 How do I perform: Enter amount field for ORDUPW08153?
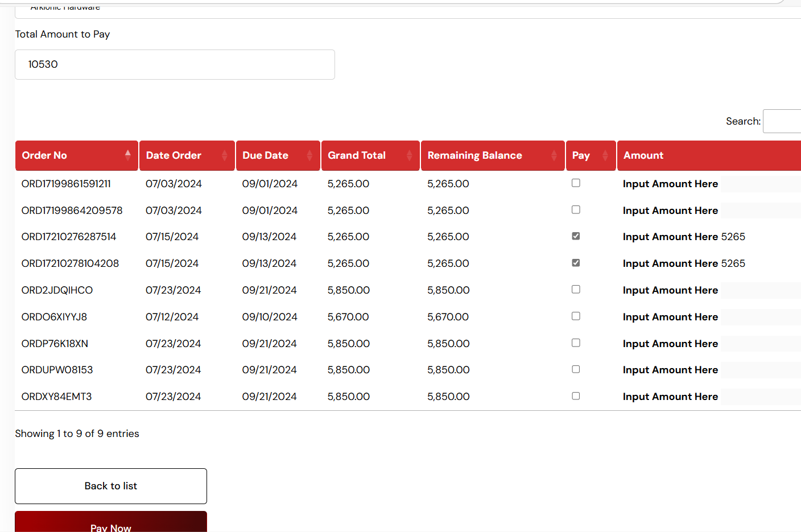(761, 370)
